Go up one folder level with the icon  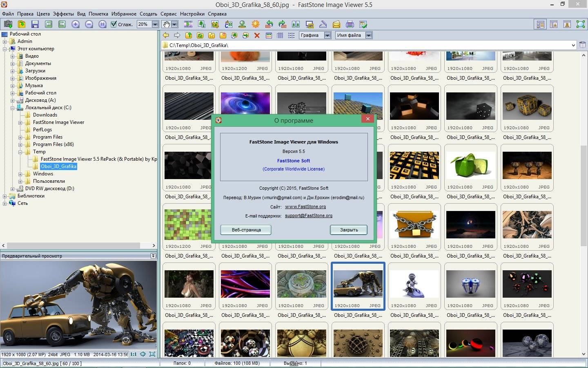click(x=189, y=35)
